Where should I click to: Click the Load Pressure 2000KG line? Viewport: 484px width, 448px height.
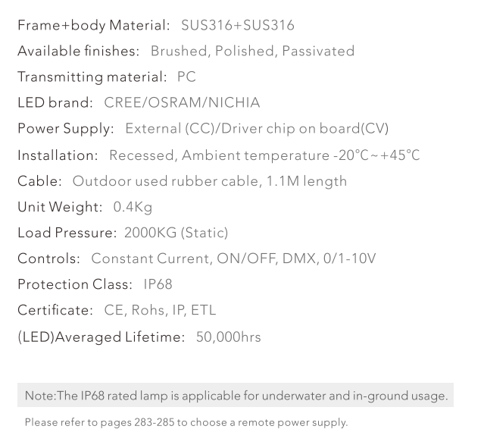(123, 232)
